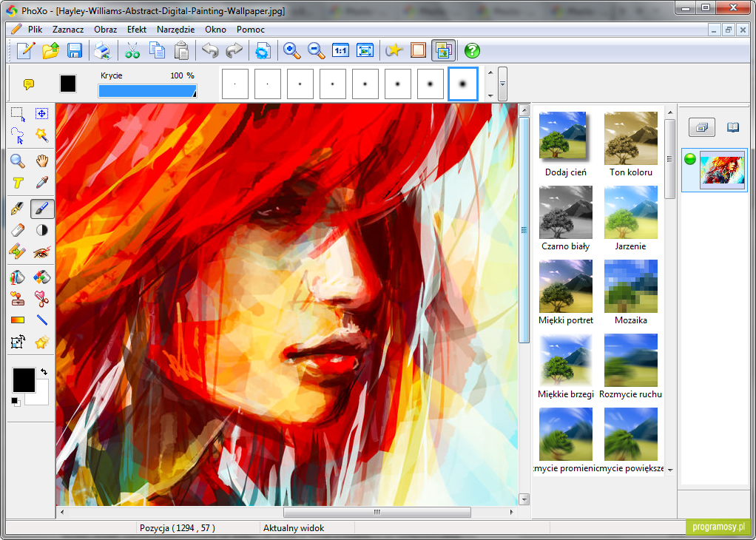The width and height of the screenshot is (756, 540).
Task: Toggle the layer visibility green dot
Action: click(x=690, y=158)
